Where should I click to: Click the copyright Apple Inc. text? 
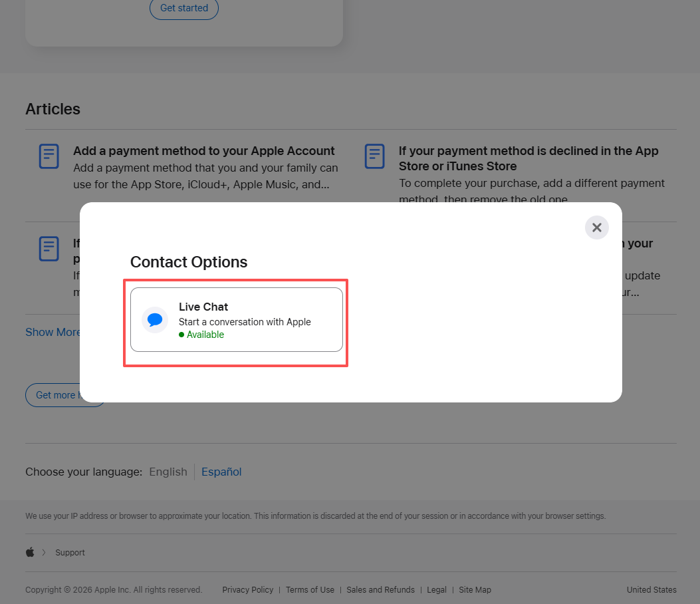pos(114,590)
